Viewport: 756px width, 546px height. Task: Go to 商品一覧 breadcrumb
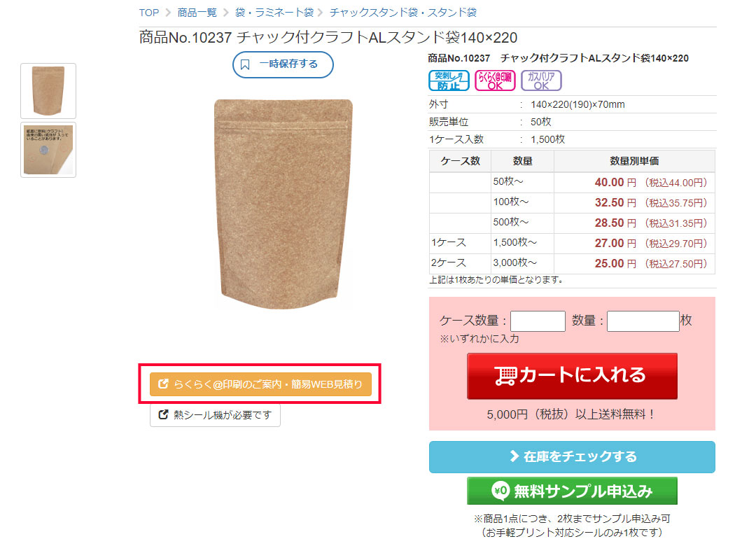tap(197, 13)
